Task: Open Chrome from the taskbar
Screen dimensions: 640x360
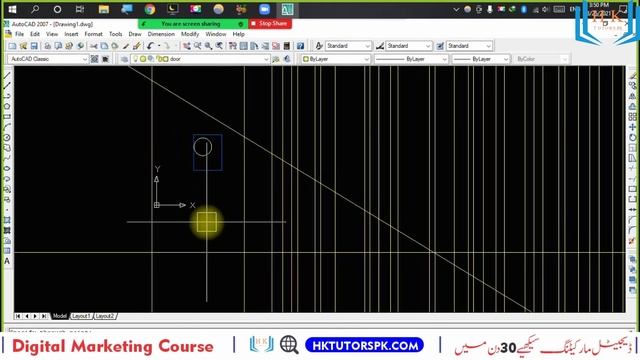Action: tap(150, 9)
